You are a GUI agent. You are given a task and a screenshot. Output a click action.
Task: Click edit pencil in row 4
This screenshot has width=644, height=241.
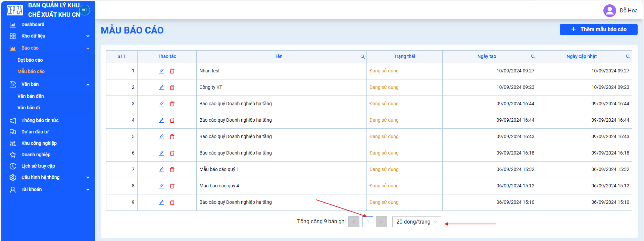coord(161,120)
